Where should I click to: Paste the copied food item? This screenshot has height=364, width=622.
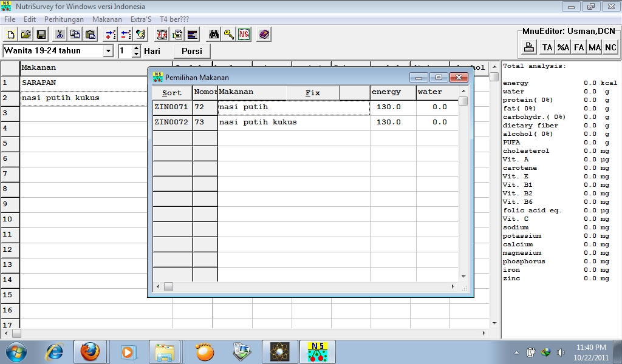pos(89,35)
